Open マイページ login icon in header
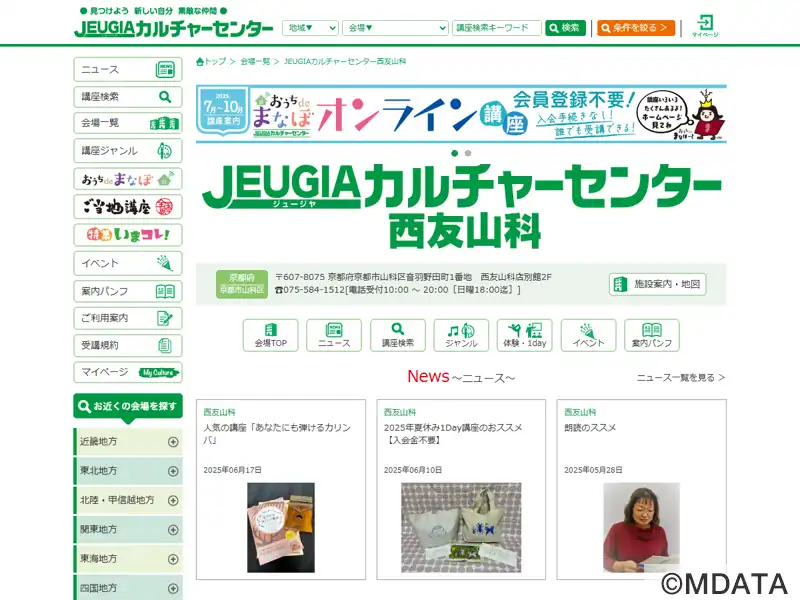Image resolution: width=800 pixels, height=600 pixels. [705, 26]
